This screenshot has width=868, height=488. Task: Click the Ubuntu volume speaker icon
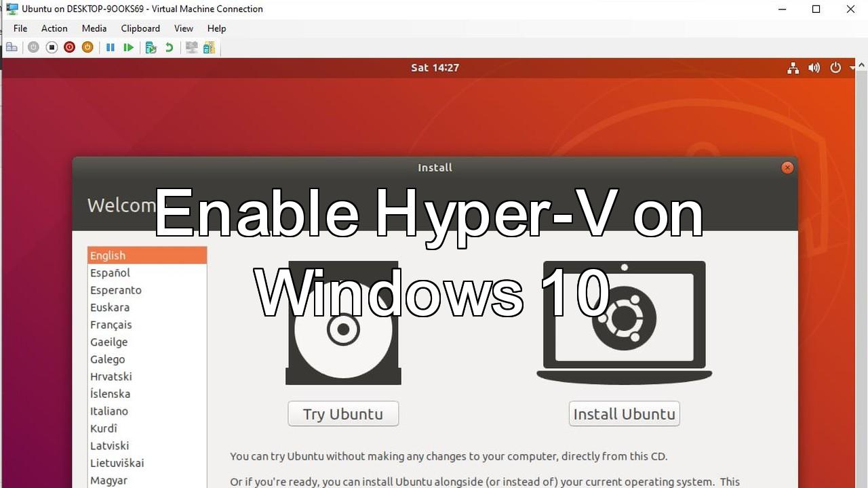814,68
